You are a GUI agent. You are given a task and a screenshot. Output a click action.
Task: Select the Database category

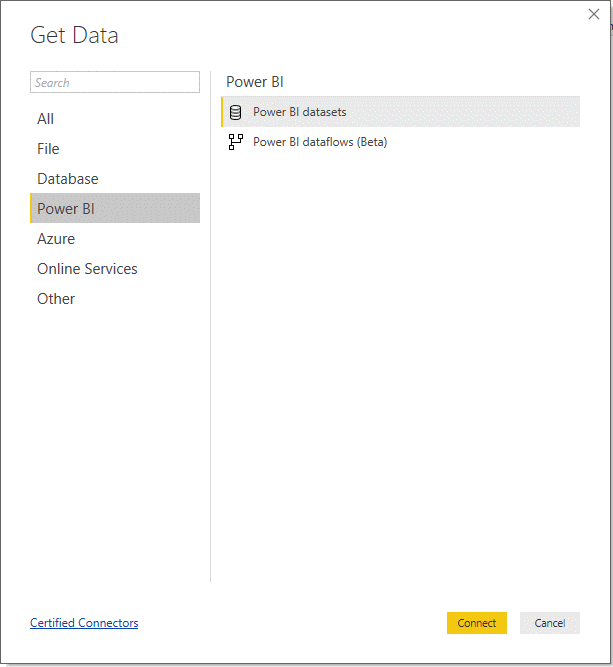[115, 179]
